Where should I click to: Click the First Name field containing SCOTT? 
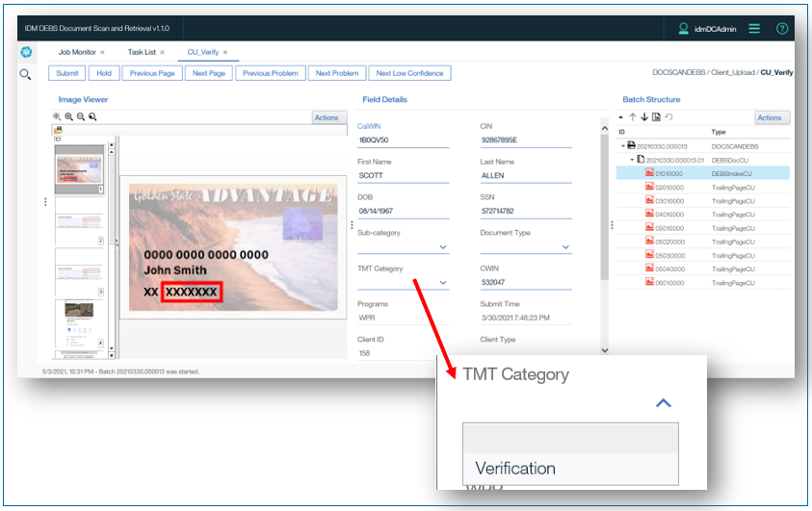point(404,176)
